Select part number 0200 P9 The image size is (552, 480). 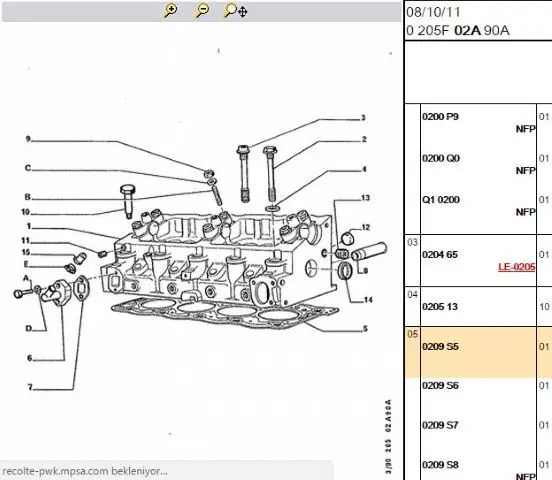pyautogui.click(x=440, y=117)
